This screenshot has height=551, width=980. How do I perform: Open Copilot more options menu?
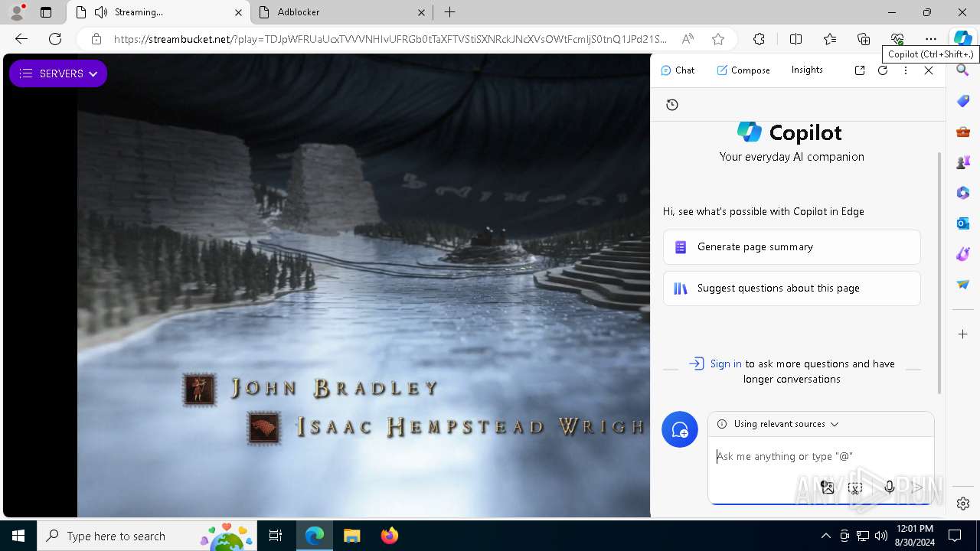(x=906, y=70)
